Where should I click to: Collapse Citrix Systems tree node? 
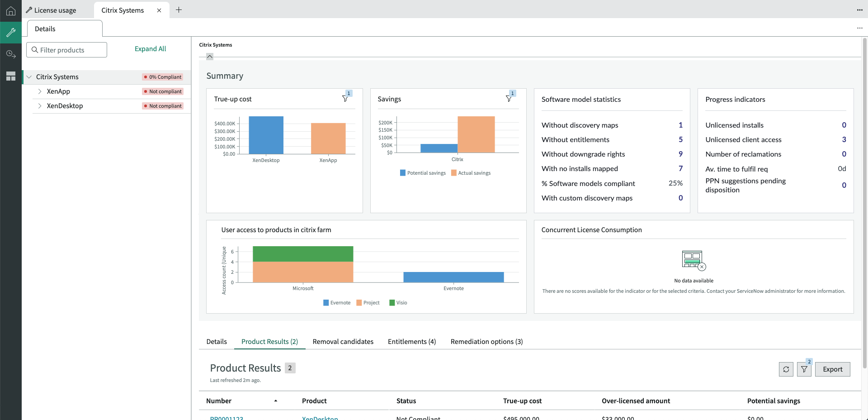29,77
